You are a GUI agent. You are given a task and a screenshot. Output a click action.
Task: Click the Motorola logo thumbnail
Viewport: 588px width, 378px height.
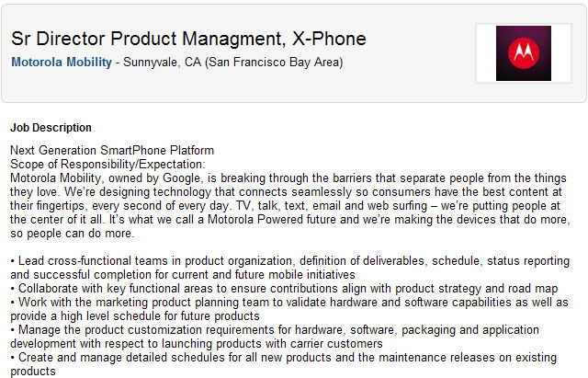pos(524,53)
